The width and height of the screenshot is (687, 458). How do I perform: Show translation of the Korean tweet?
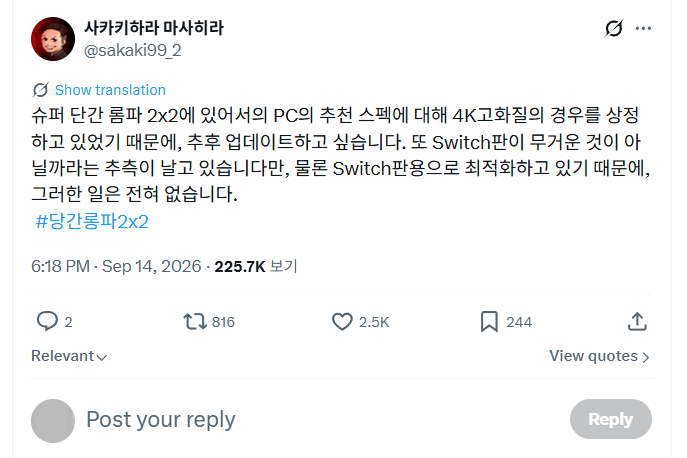110,90
